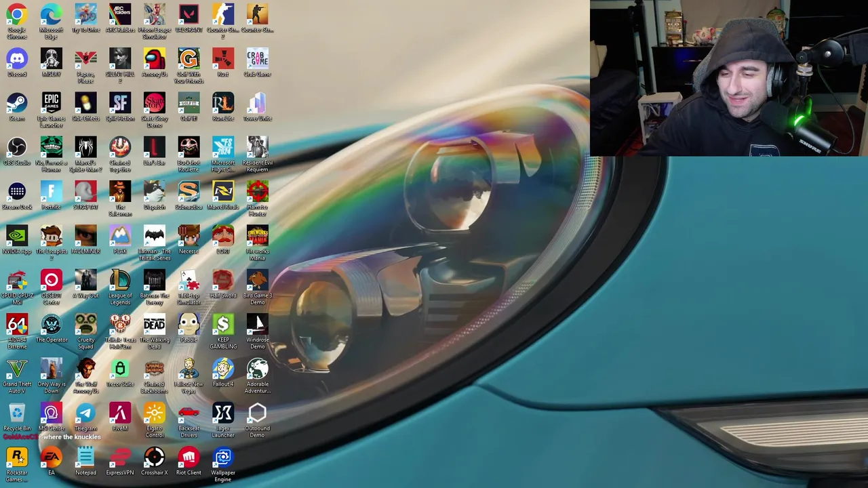Select the PEAK game icon
The height and width of the screenshot is (488, 868).
(120, 236)
